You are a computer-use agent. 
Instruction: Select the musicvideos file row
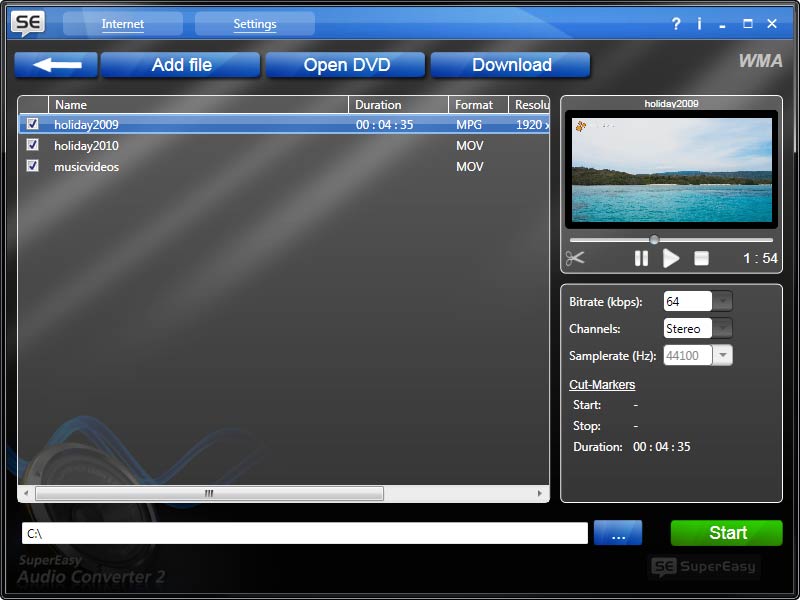click(x=284, y=166)
